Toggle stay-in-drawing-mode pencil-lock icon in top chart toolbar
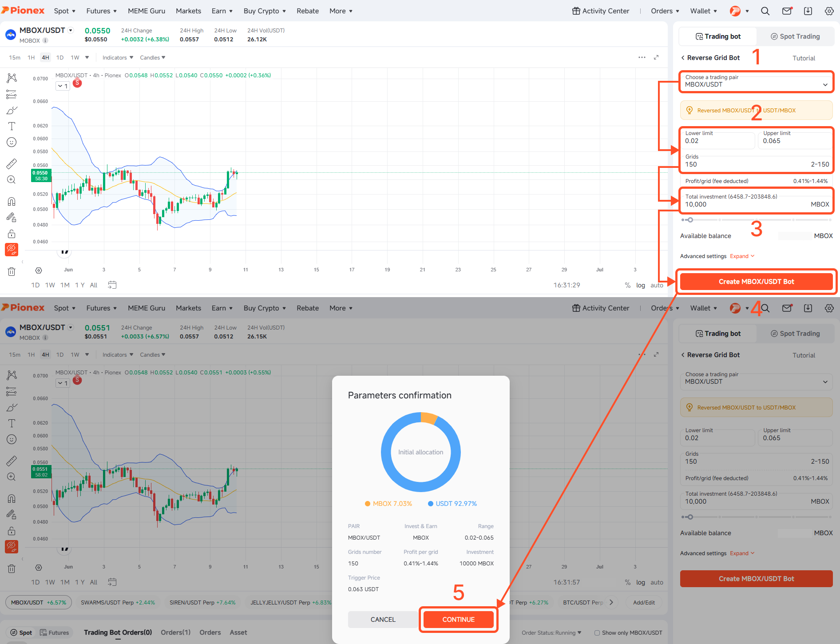This screenshot has width=840, height=644. pyautogui.click(x=12, y=218)
